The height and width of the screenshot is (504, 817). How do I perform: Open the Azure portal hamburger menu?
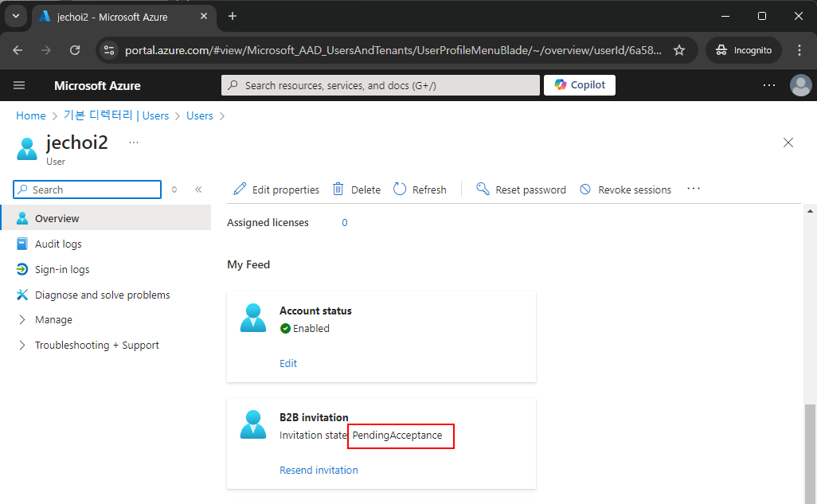click(19, 85)
